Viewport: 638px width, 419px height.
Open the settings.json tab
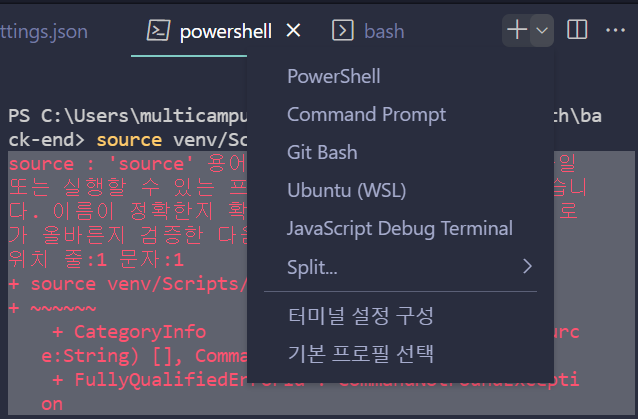click(44, 31)
